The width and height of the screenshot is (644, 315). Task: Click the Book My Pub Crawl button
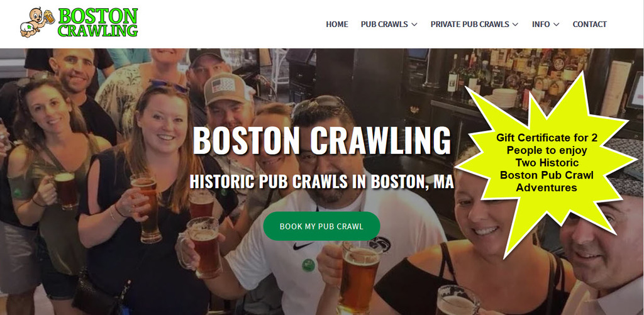(x=321, y=226)
